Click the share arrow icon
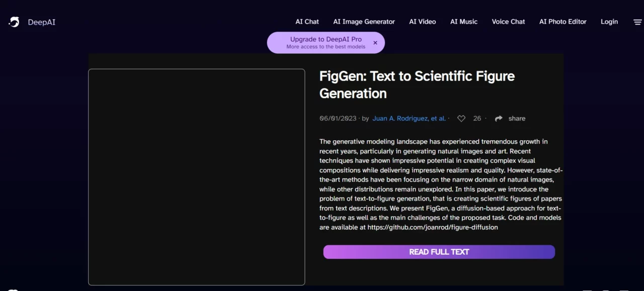 coord(499,118)
